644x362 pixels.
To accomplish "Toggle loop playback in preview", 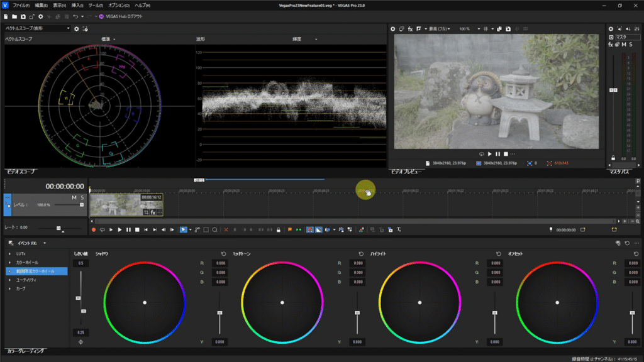I will pos(482,154).
